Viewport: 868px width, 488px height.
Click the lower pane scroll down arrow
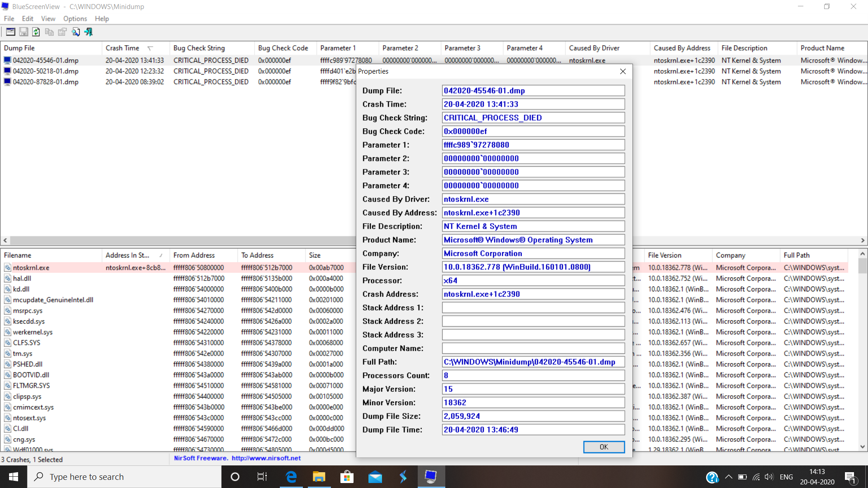click(863, 446)
